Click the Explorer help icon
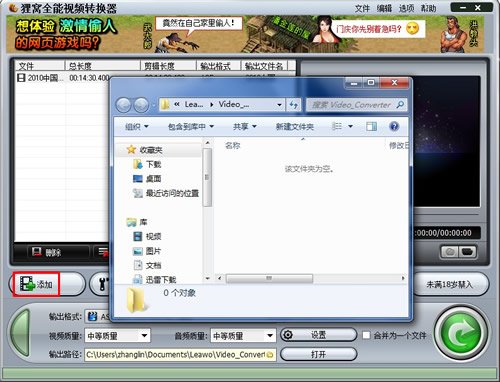 click(x=394, y=126)
